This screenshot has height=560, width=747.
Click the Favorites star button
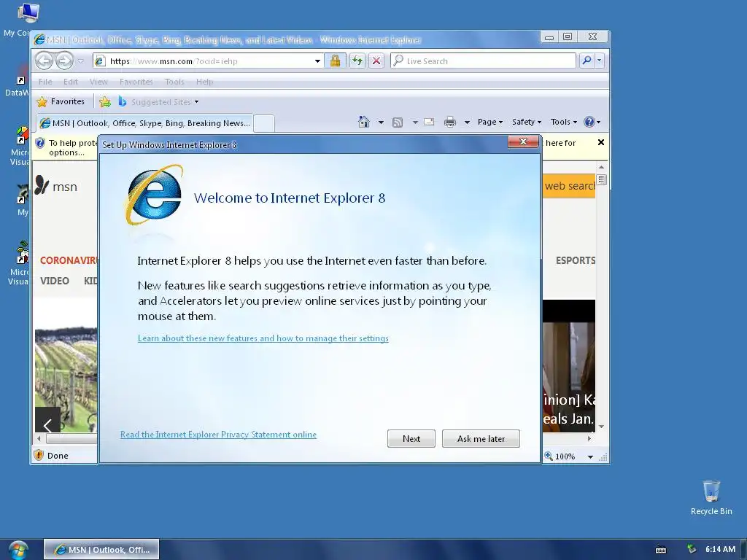(61, 101)
